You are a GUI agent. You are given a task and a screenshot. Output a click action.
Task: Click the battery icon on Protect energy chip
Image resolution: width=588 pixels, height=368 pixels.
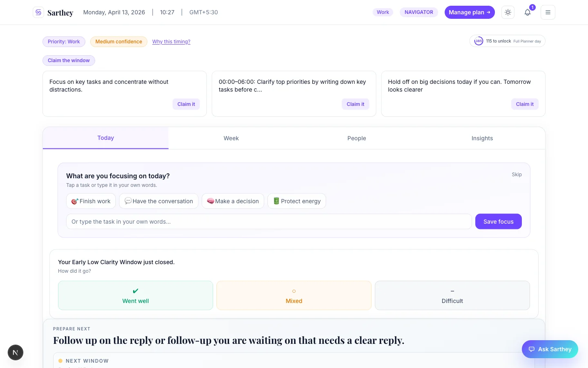[x=276, y=201]
